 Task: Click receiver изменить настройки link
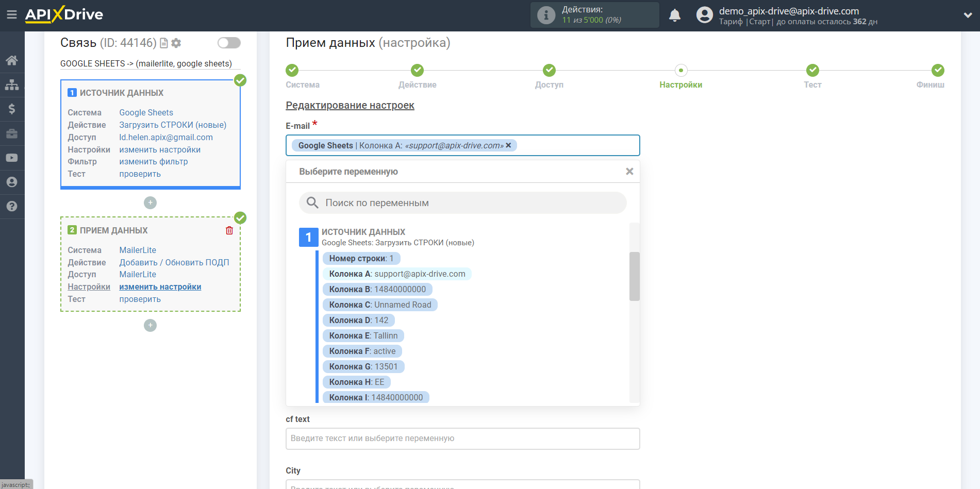160,287
